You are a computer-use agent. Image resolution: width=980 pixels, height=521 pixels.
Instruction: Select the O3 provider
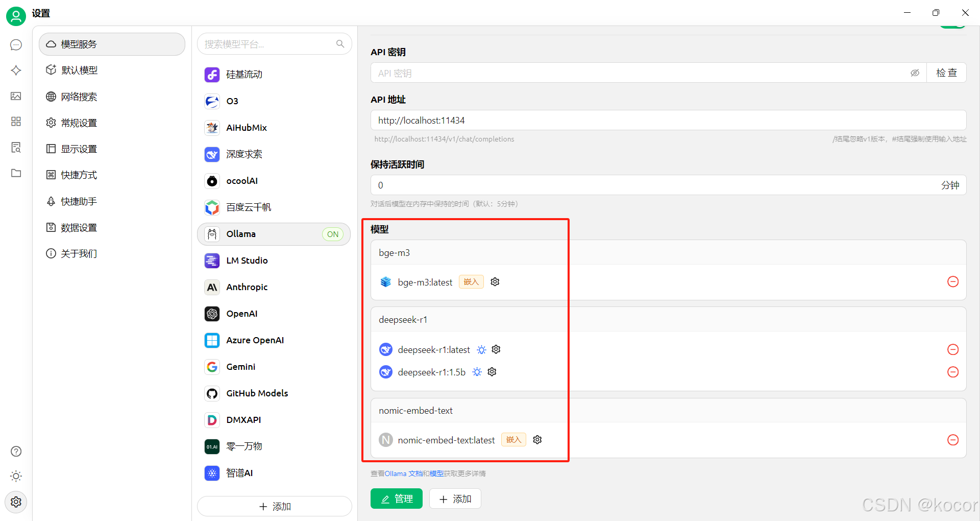pyautogui.click(x=274, y=101)
